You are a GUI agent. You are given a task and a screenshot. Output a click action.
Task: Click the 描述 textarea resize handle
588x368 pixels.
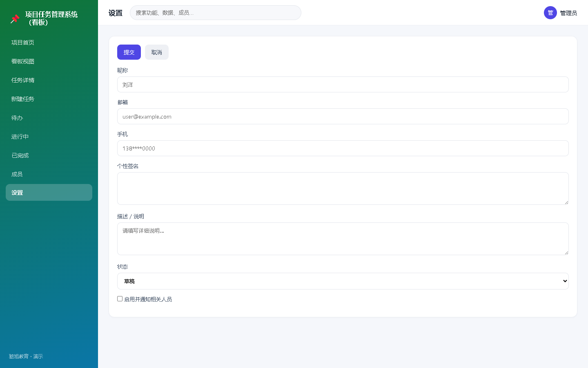[x=566, y=252]
